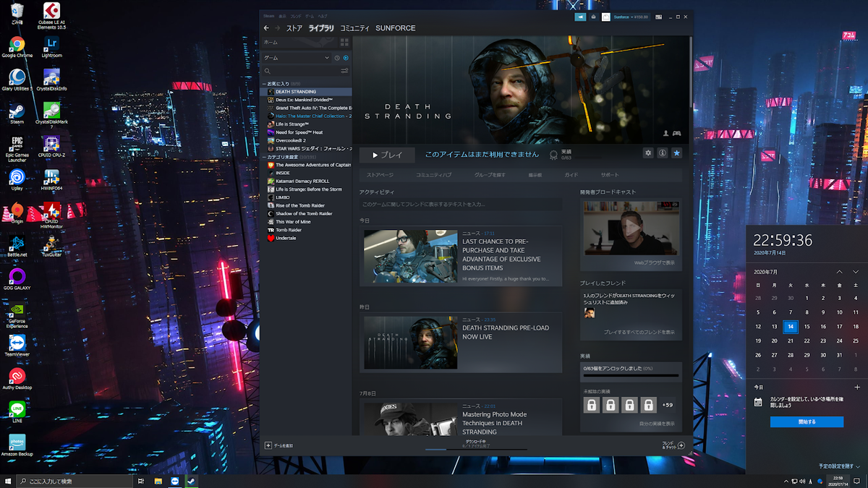The height and width of the screenshot is (488, 868).
Task: Click the achievements unlock progress bar
Action: click(x=631, y=375)
